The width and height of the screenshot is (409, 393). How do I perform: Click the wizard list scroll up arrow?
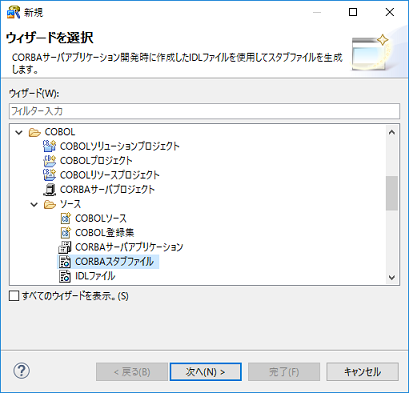pyautogui.click(x=392, y=132)
